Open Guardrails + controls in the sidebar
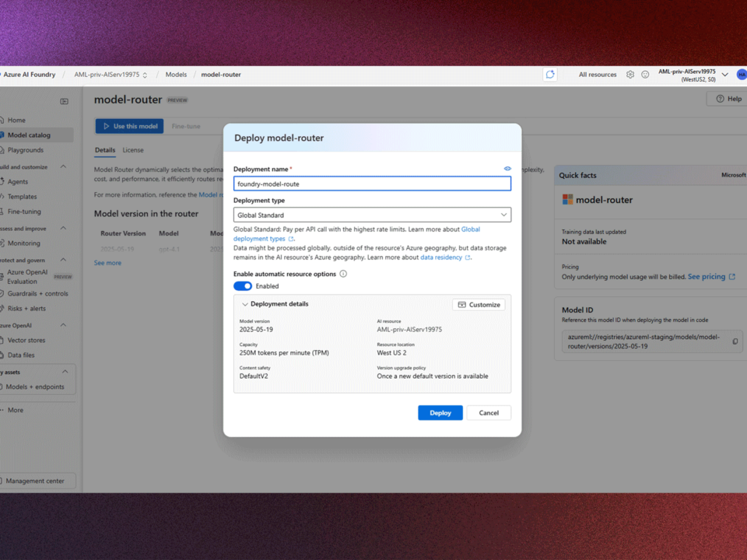 point(37,294)
